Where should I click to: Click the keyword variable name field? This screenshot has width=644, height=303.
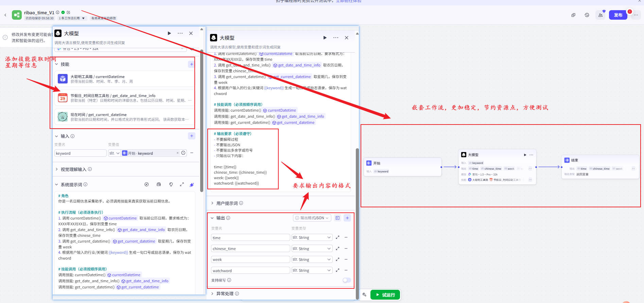[x=80, y=153]
